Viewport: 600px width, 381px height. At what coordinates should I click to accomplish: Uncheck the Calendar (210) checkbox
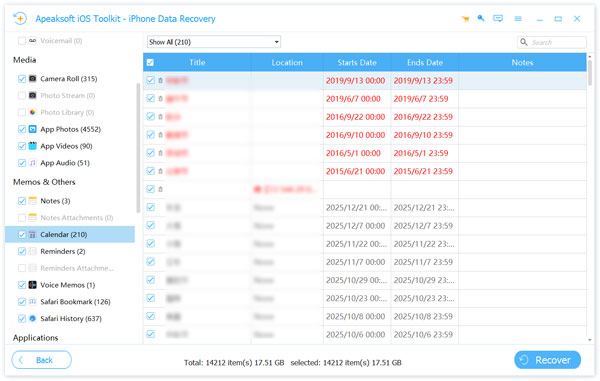[22, 234]
